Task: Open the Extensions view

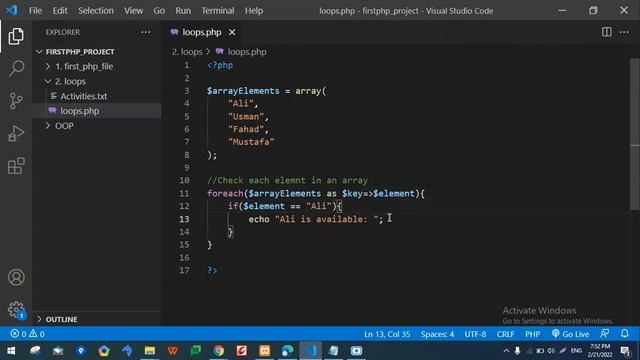Action: (x=16, y=166)
